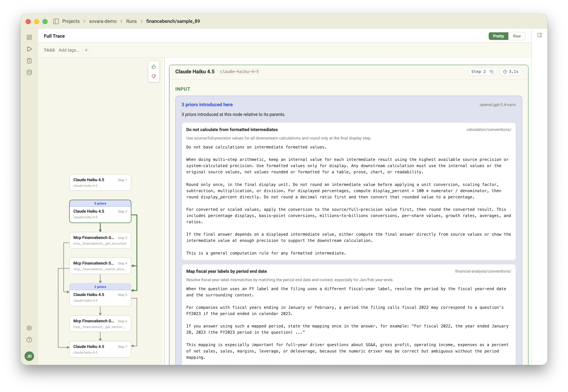The image size is (568, 392).
Task: Click the '3 priors introduced here' heading
Action: pyautogui.click(x=207, y=105)
